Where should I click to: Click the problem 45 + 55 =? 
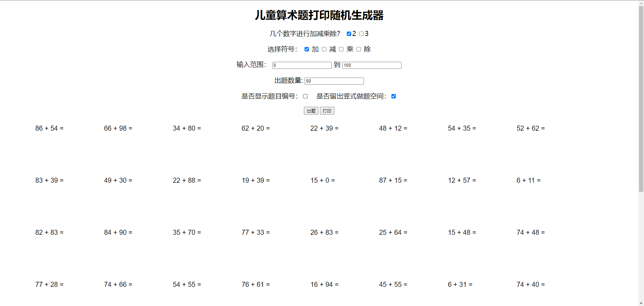click(x=393, y=285)
